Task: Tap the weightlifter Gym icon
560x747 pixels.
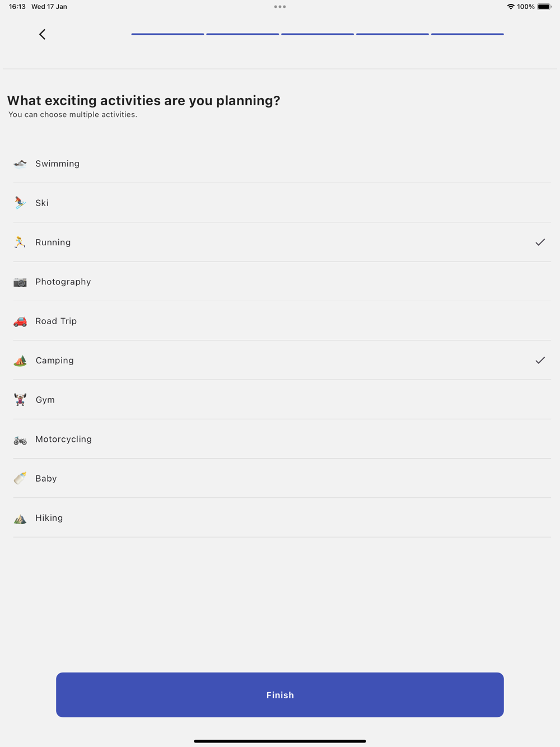Action: coord(20,400)
